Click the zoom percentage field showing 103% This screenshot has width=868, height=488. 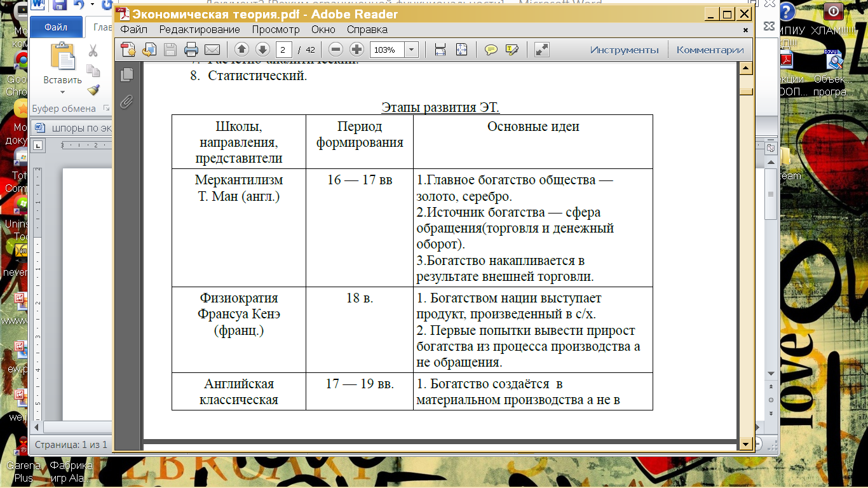pos(387,50)
